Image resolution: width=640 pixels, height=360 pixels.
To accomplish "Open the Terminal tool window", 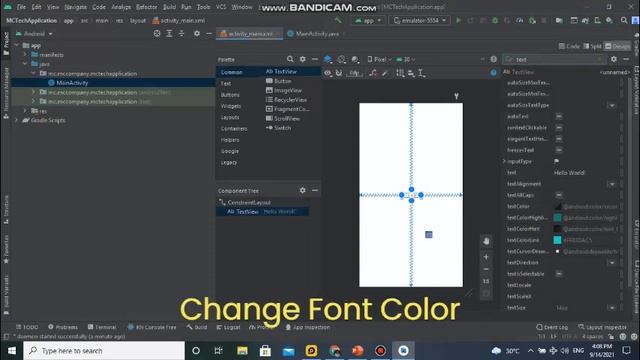I will [102, 327].
